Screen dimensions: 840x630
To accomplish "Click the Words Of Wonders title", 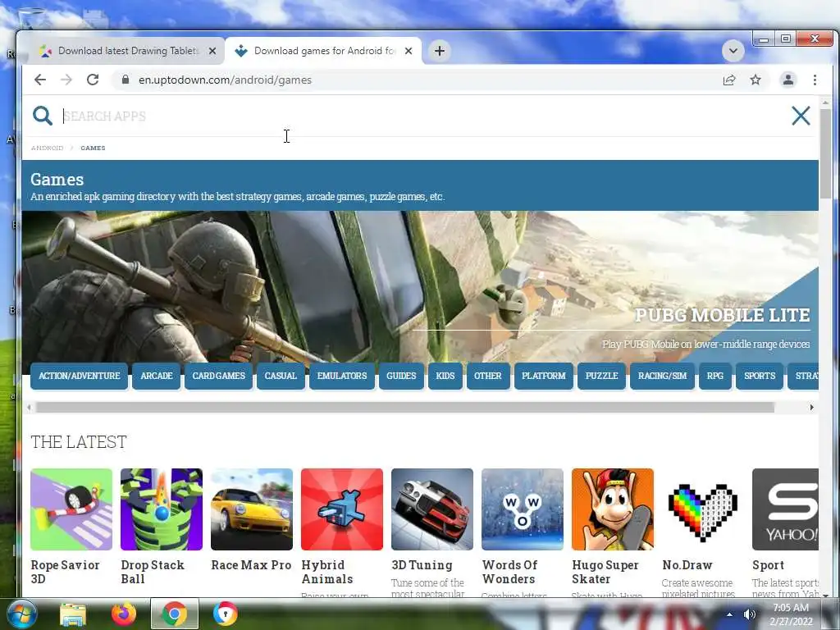I will (x=509, y=572).
